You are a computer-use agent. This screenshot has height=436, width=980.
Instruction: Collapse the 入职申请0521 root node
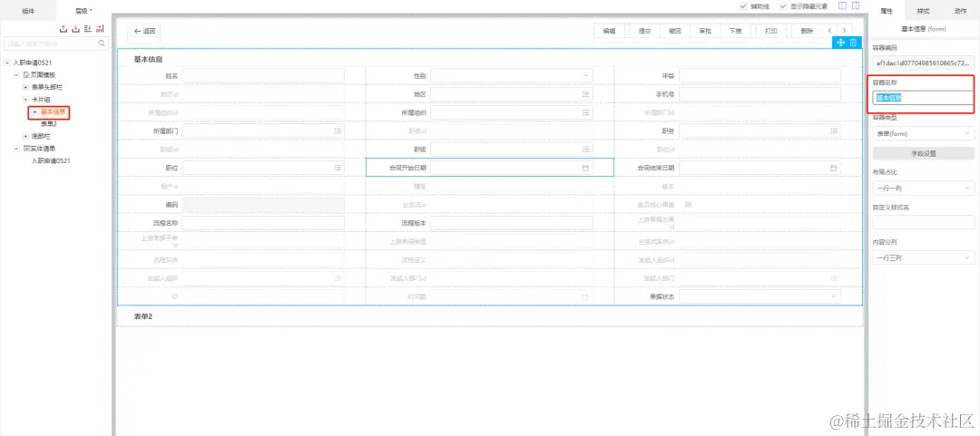click(x=7, y=63)
